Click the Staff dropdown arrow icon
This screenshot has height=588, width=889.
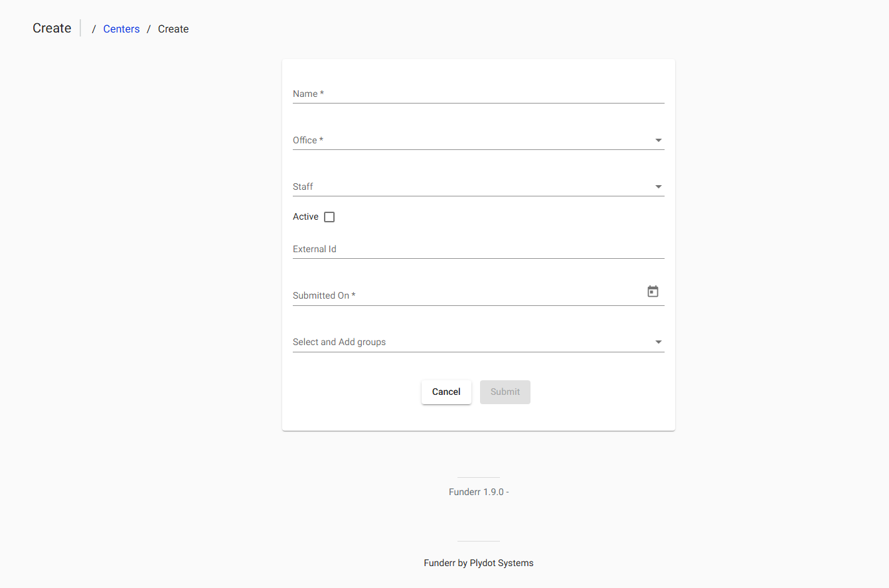pos(658,186)
